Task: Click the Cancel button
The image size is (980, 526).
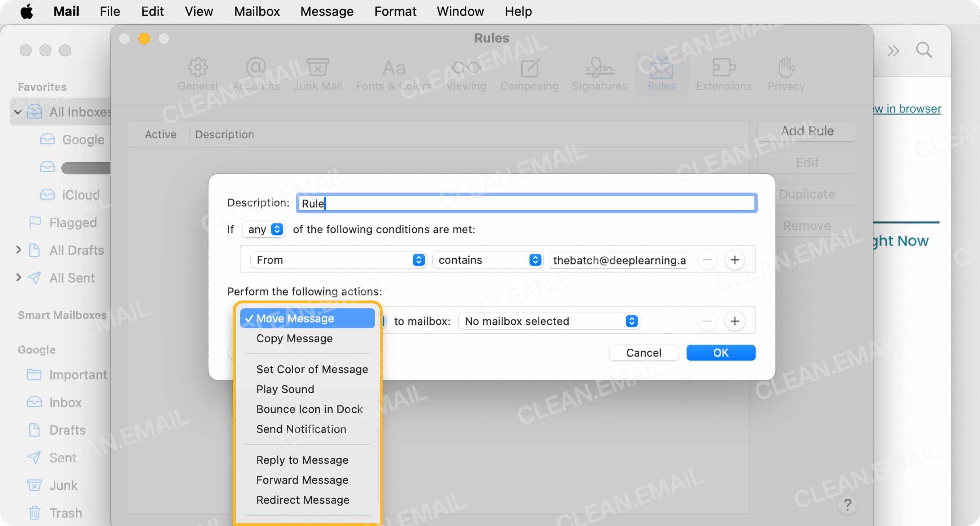Action: [x=644, y=353]
